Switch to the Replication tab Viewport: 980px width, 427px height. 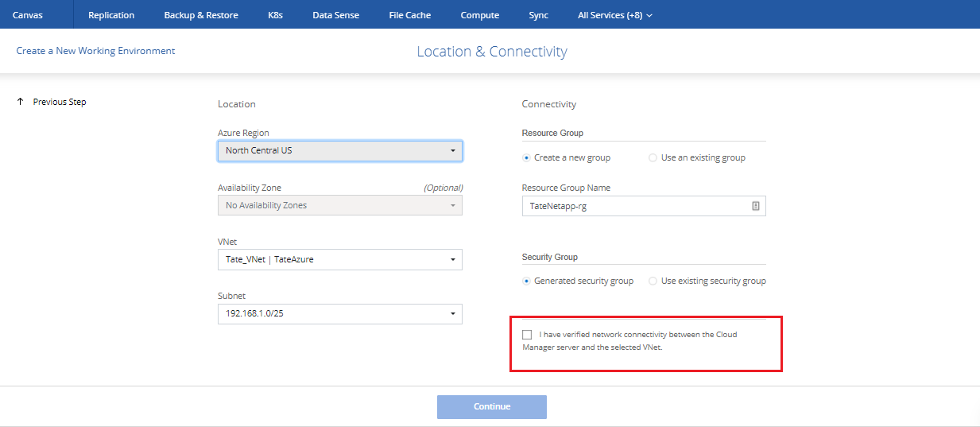111,15
